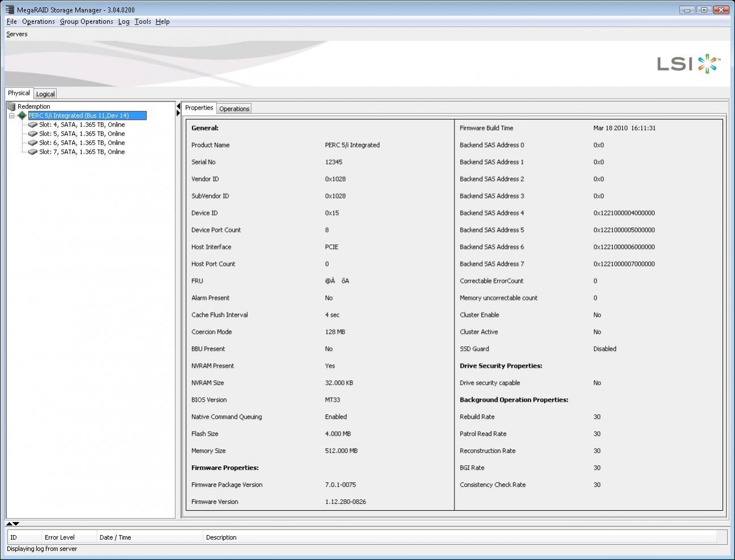
Task: Click Backend SAS Address 4 value
Action: [x=624, y=213]
